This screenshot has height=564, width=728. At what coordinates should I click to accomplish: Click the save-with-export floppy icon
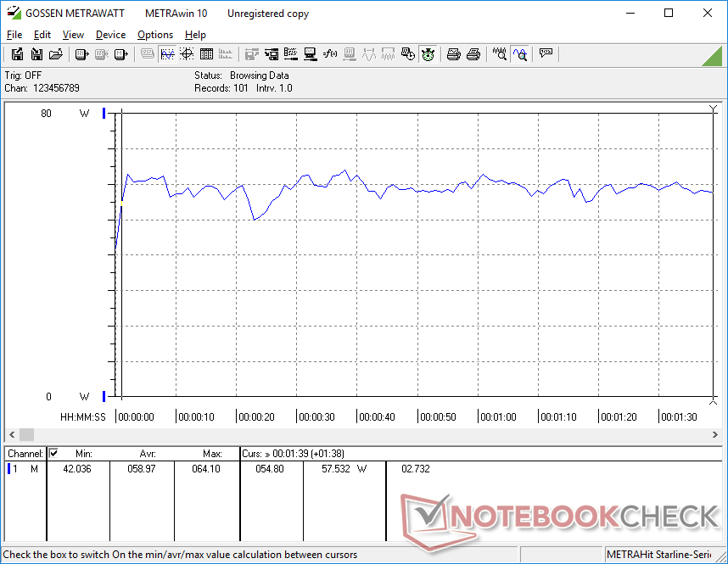click(17, 54)
